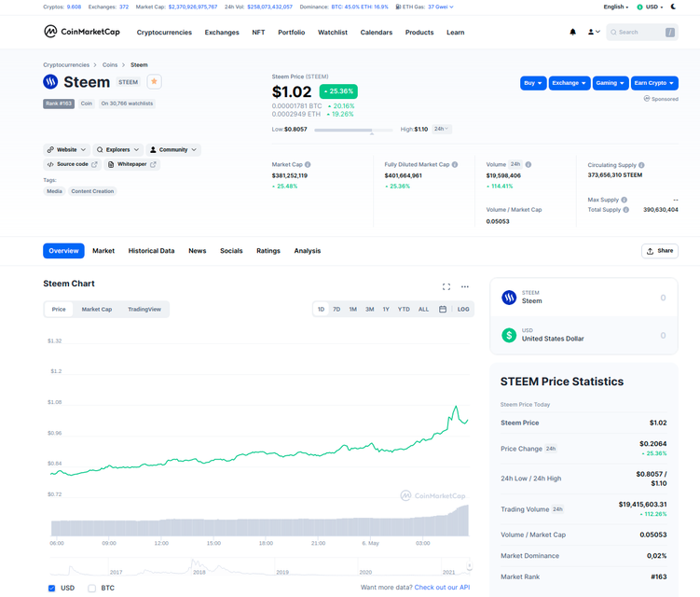Select ALL chart range
Screen dimensions: 700x597
coord(423,309)
